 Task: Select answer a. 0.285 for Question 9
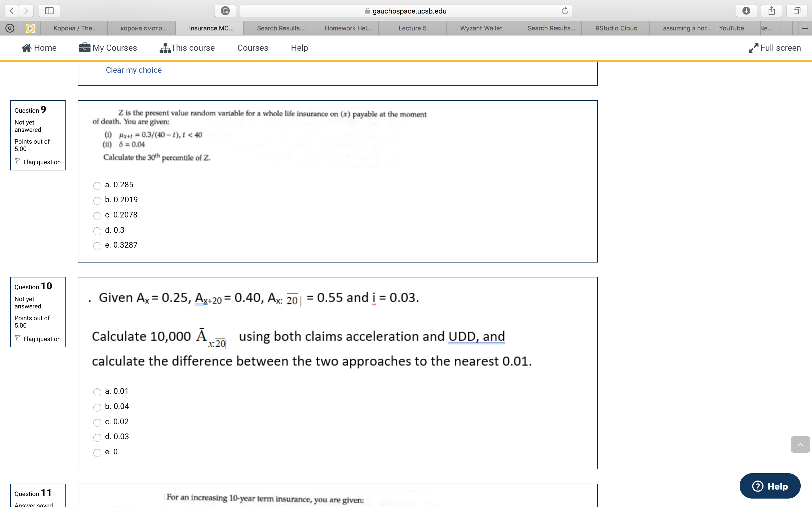tap(97, 186)
